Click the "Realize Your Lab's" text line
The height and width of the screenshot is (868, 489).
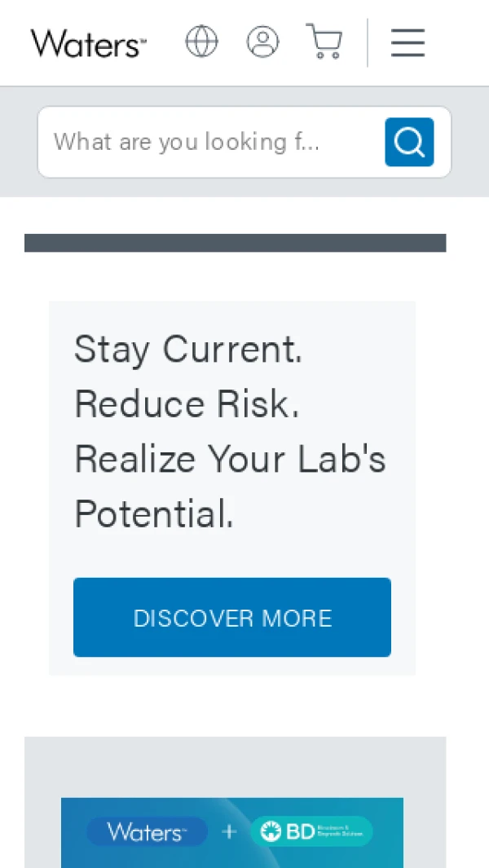pyautogui.click(x=230, y=459)
